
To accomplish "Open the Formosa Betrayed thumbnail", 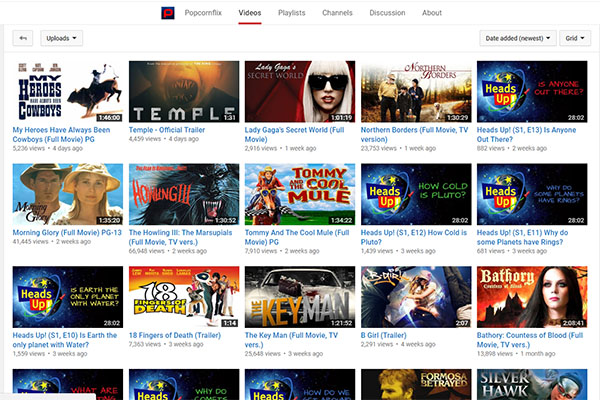I will pos(416,384).
